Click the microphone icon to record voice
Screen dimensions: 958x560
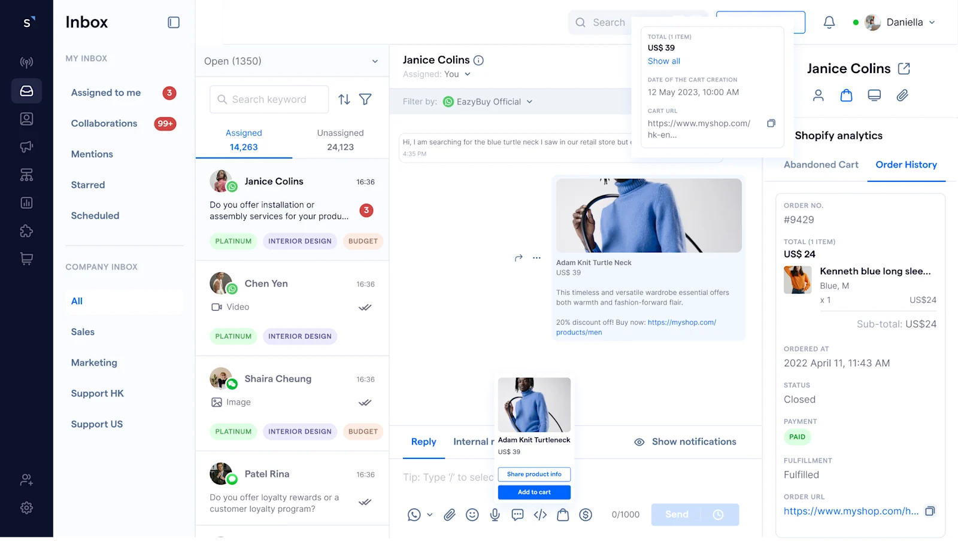[495, 515]
